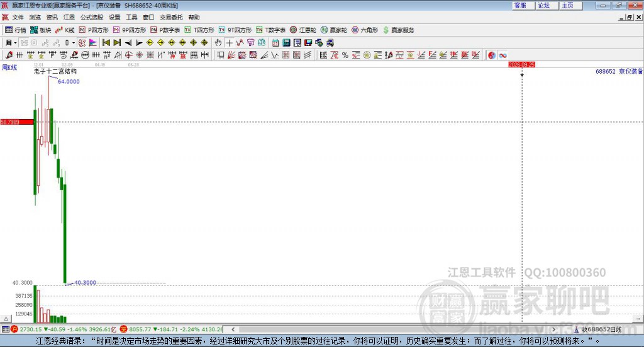Open the 六角形 hexagon tool
Screen dimensions: 644x347
click(x=365, y=30)
